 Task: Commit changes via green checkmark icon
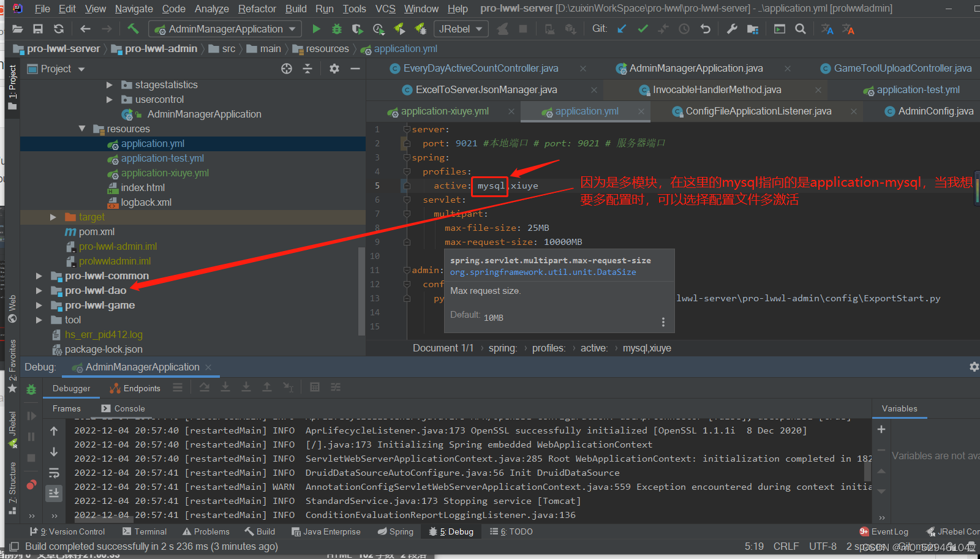coord(643,29)
